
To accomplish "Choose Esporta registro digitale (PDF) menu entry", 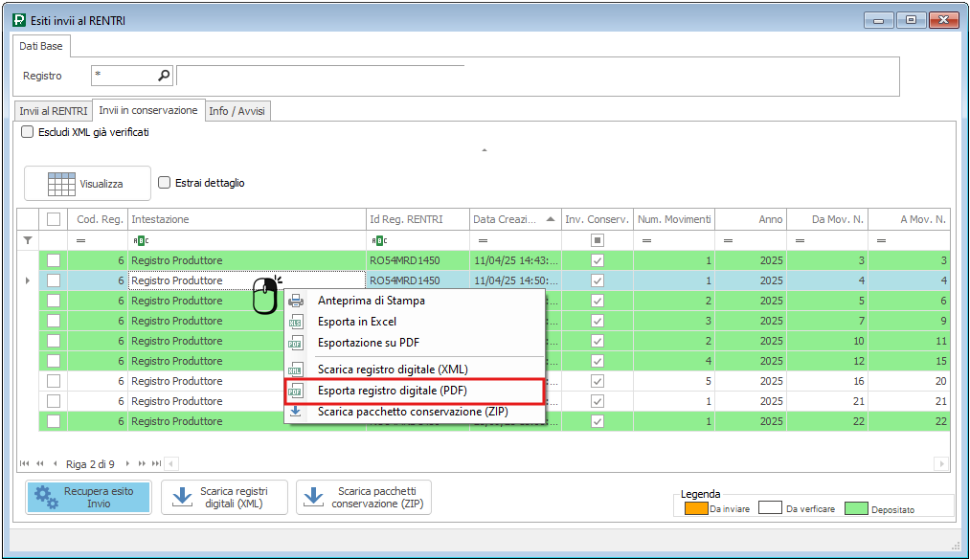I will pos(413,391).
